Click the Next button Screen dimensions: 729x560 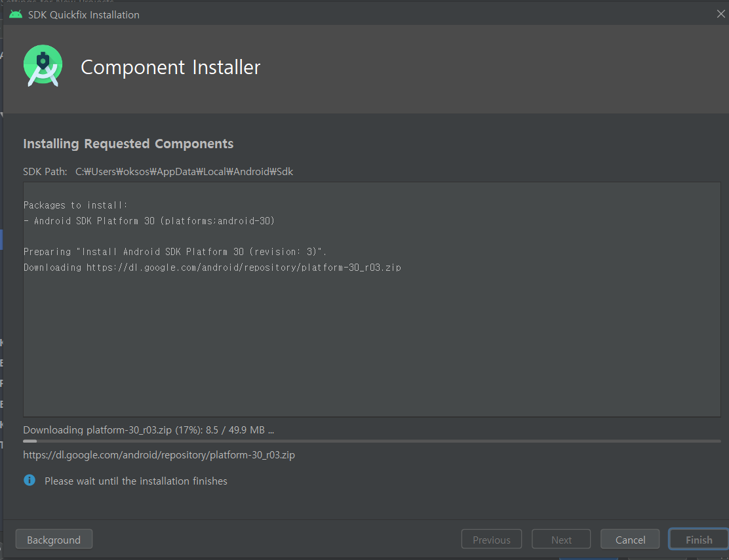pos(561,540)
